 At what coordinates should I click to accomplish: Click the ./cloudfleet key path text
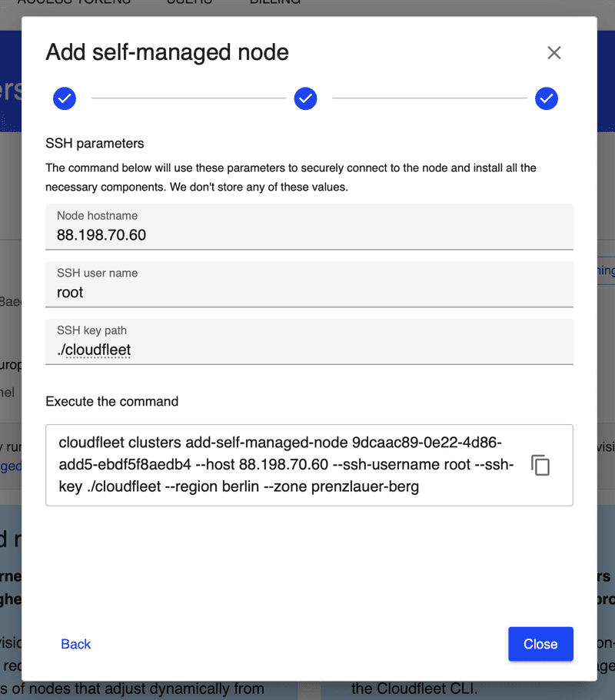click(x=94, y=350)
